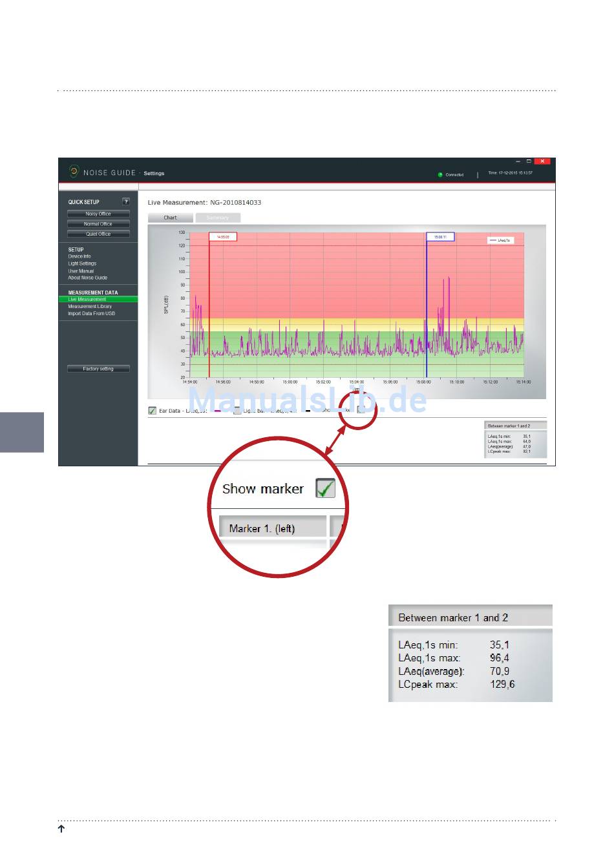This screenshot has height=868, width=614.
Task: Toggle the Ear Data LAeq,1s checkbox
Action: pos(153,411)
